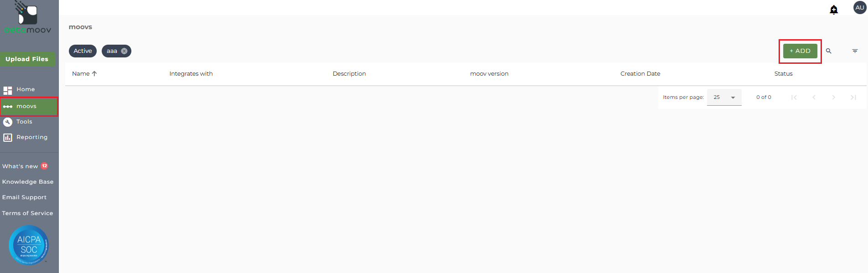Open Reporting in sidebar
868x273 pixels.
coord(32,137)
